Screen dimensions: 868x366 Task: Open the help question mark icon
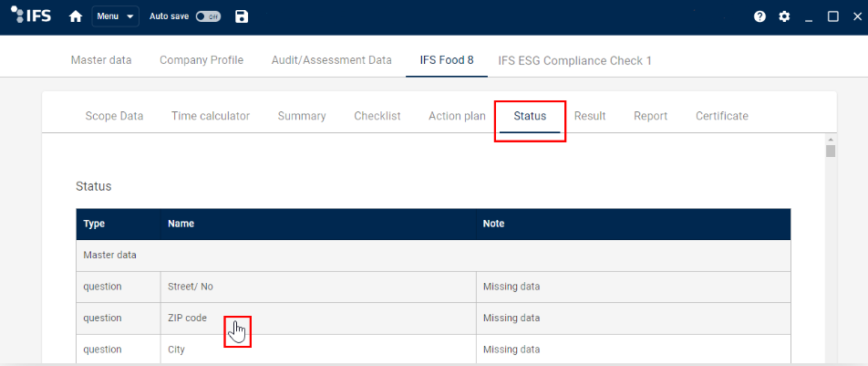pyautogui.click(x=760, y=16)
